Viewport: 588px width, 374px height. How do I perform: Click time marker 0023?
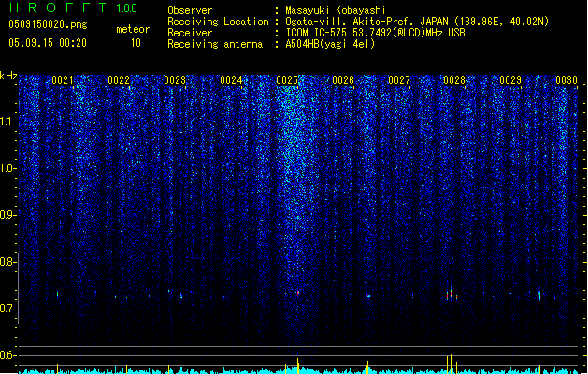pos(175,80)
